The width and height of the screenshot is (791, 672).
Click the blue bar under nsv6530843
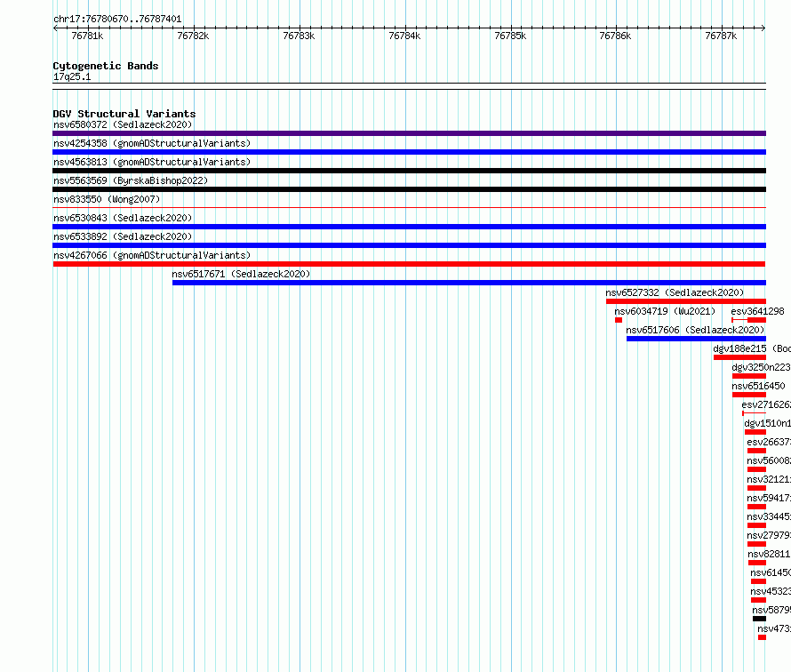(x=409, y=227)
